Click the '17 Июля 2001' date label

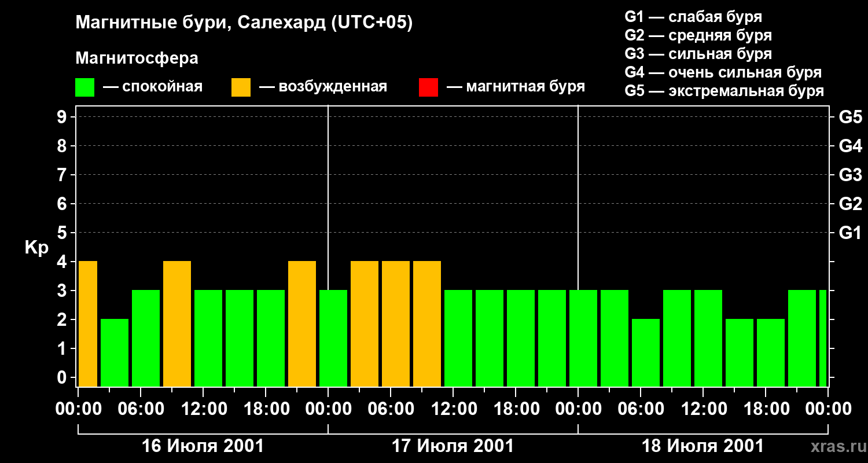(x=453, y=446)
